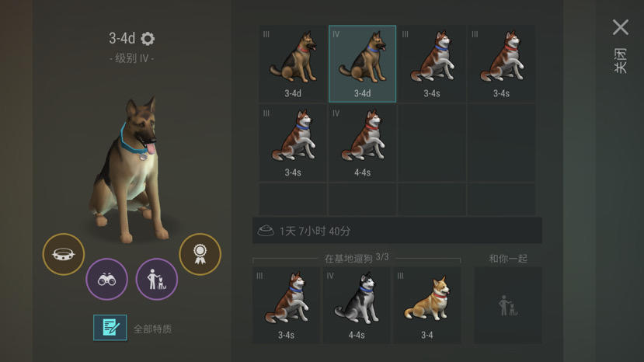Select the binoculars scouting icon

[106, 280]
